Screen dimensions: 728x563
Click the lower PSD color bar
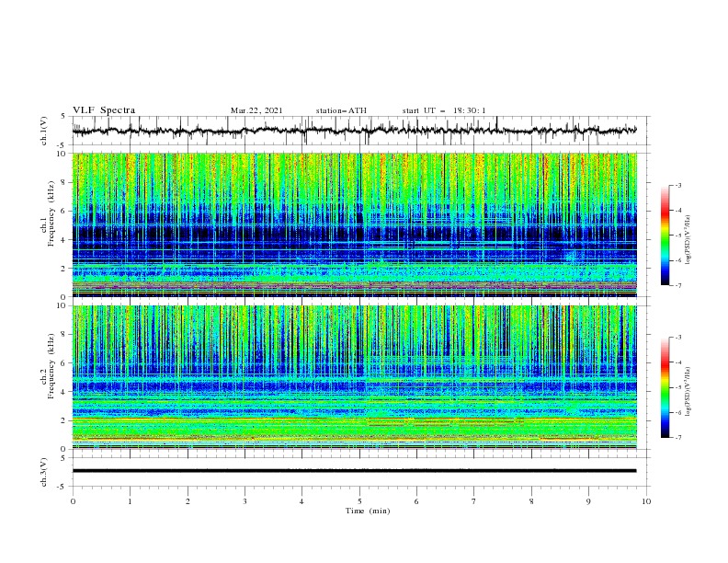(665, 387)
